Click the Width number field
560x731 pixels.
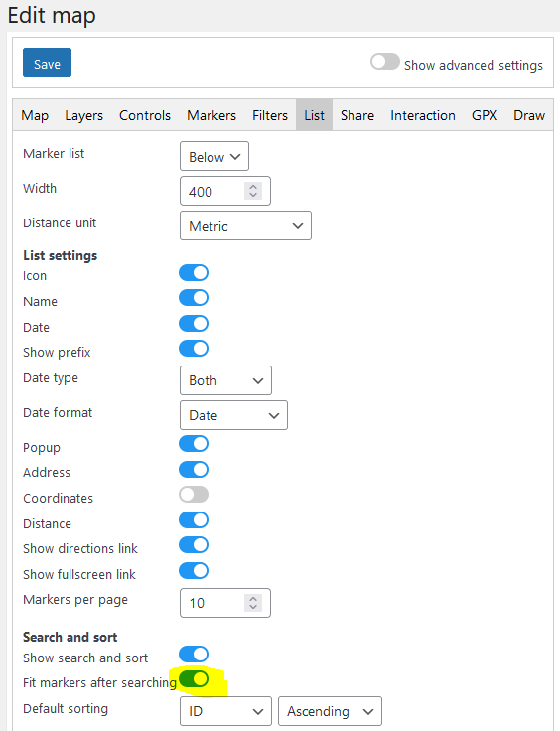point(225,191)
